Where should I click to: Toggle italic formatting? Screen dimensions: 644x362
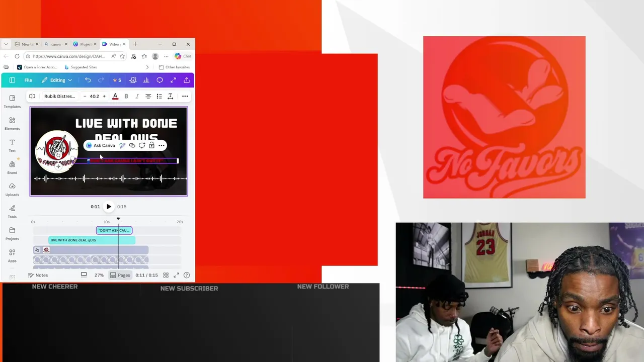(137, 96)
